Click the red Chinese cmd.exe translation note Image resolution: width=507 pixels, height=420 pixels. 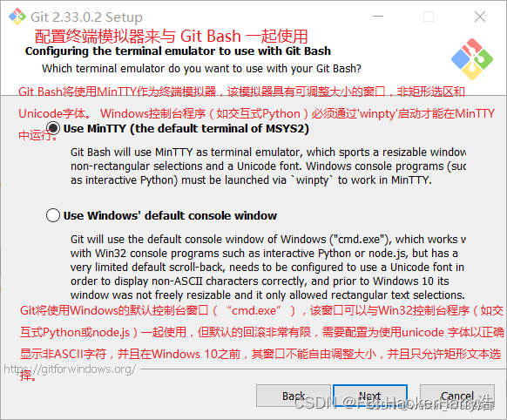point(262,342)
